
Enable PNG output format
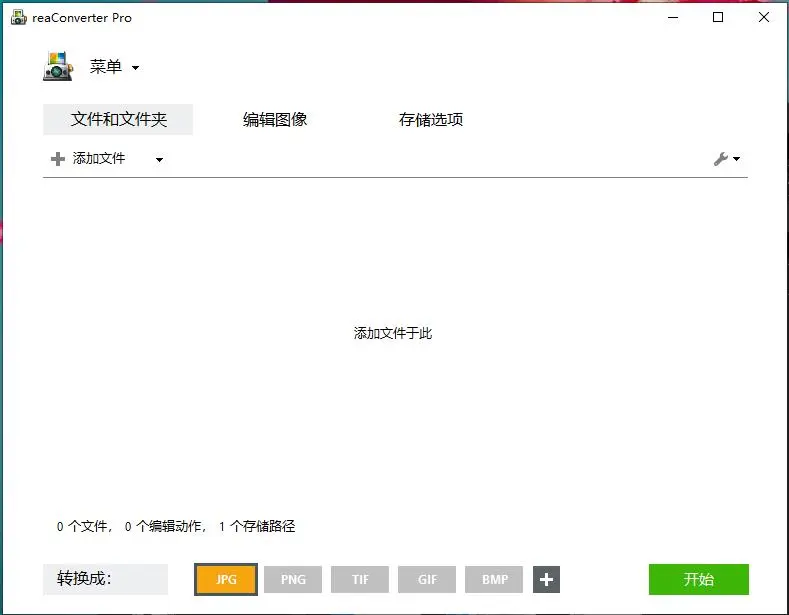(x=293, y=579)
